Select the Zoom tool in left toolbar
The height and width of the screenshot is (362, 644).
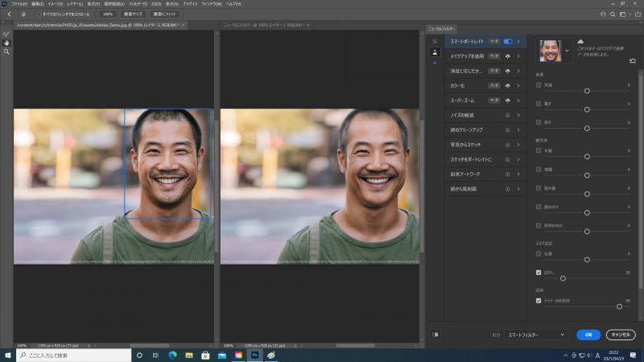coord(6,51)
